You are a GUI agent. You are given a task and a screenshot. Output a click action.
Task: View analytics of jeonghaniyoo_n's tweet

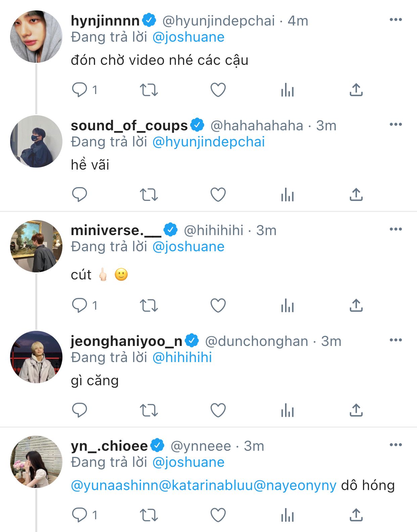coord(287,410)
